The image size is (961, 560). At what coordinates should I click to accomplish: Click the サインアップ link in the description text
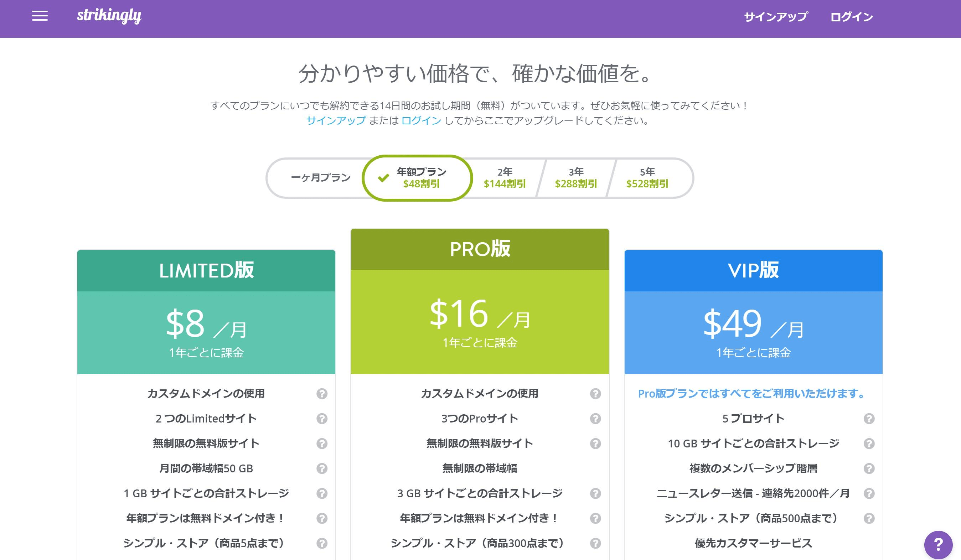pyautogui.click(x=336, y=122)
